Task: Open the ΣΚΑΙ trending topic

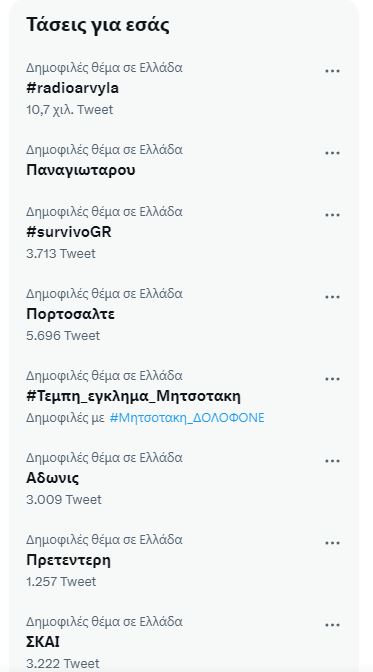Action: [43, 642]
